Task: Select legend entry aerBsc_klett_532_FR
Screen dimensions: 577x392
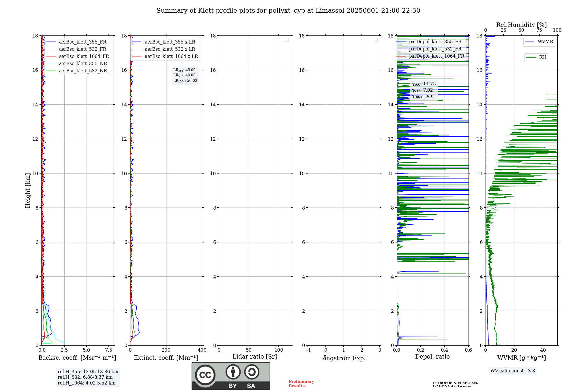Action: click(x=83, y=49)
